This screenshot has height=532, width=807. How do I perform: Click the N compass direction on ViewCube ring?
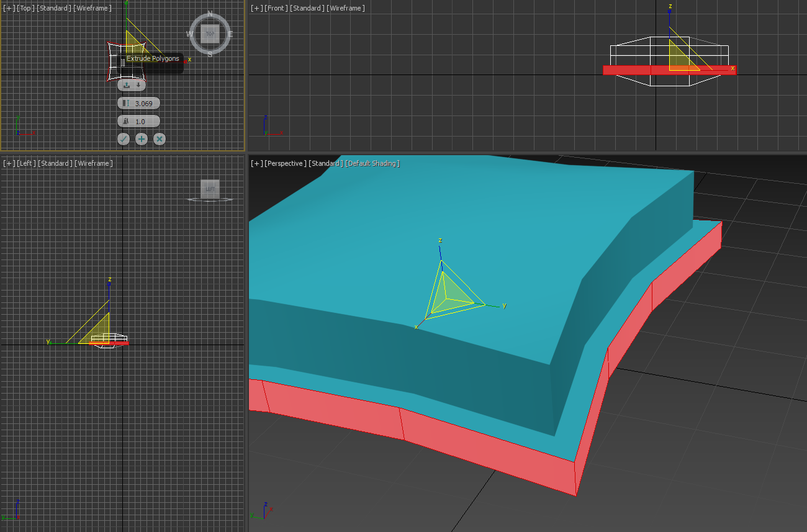click(x=210, y=14)
